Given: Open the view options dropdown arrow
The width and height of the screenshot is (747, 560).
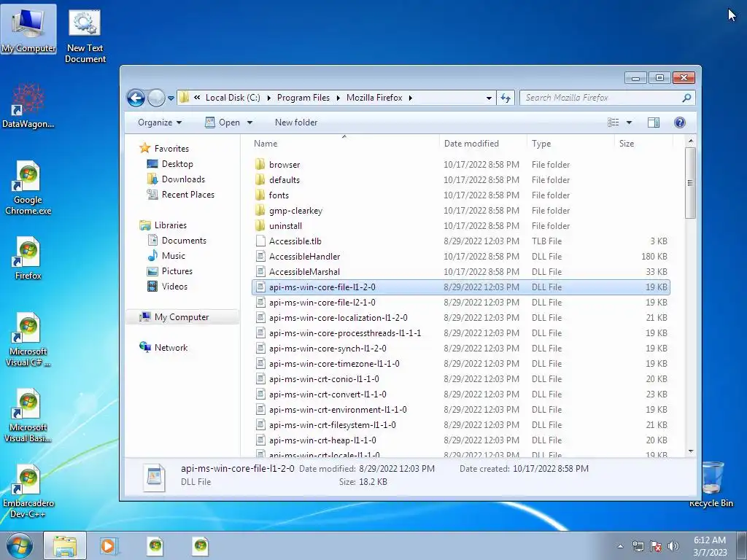Looking at the screenshot, I should coord(629,122).
